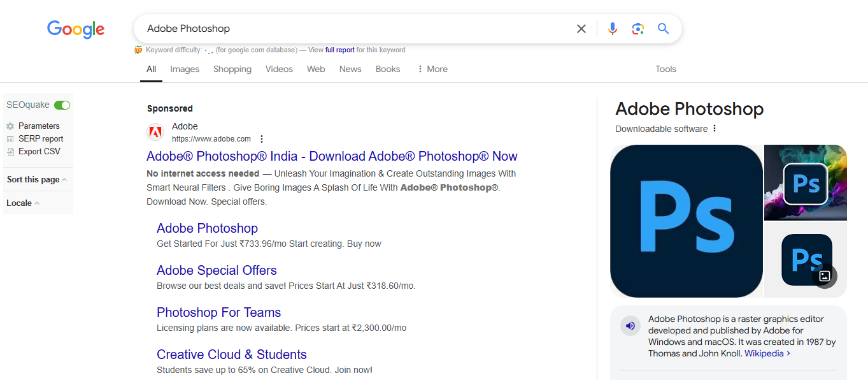Open Google Lens image search icon

[x=637, y=29]
